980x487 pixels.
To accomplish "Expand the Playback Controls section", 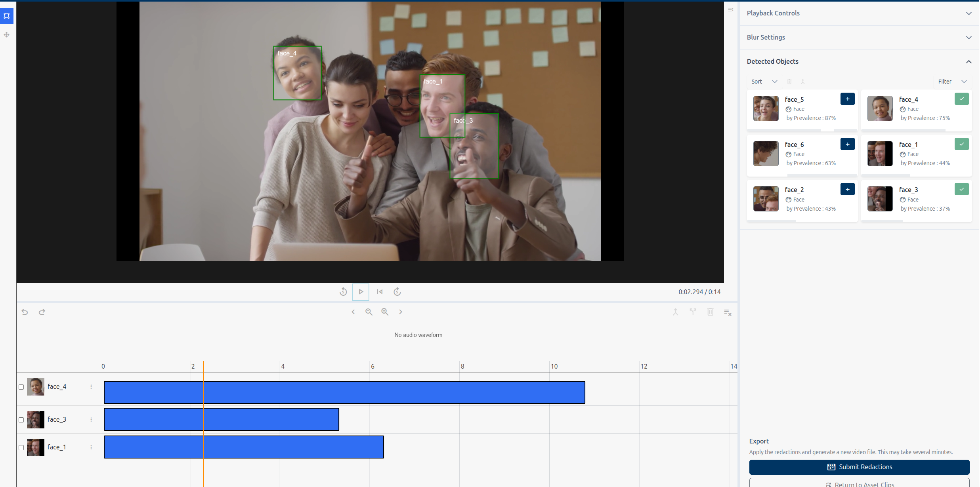I will click(969, 13).
